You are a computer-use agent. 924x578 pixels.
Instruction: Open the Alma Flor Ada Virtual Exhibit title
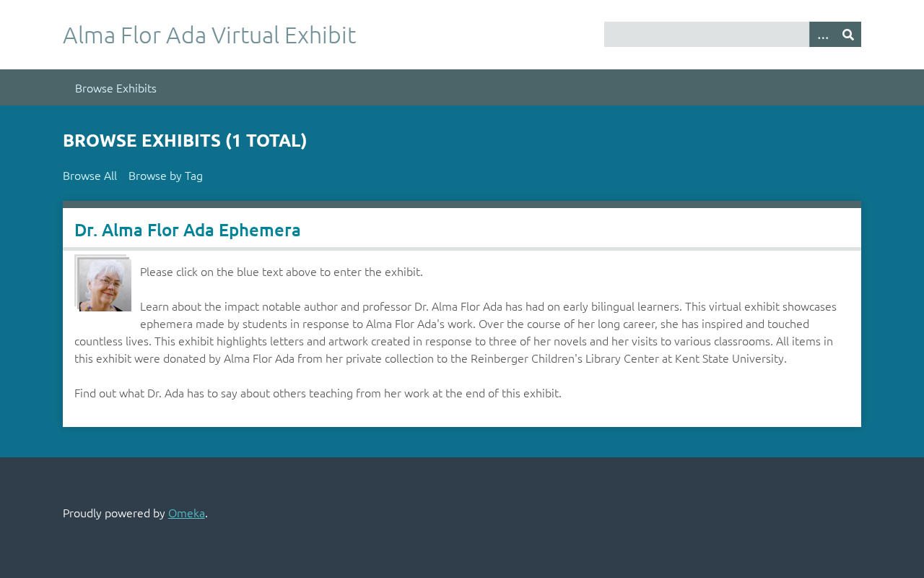click(209, 35)
